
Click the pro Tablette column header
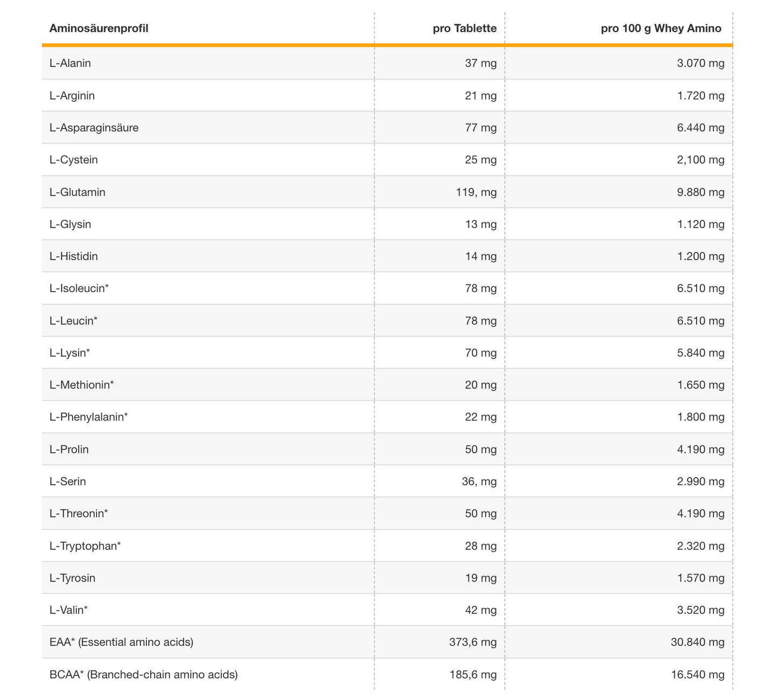click(x=464, y=29)
